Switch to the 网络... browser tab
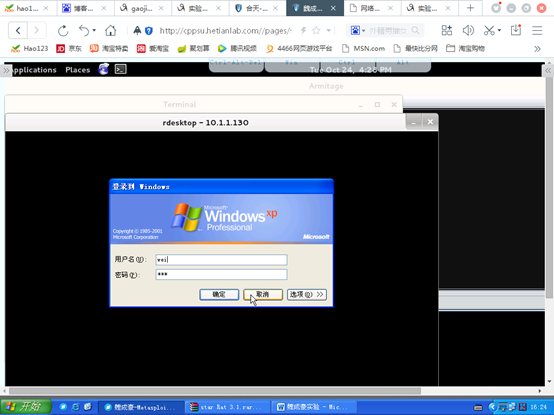554x415 pixels. coord(370,8)
